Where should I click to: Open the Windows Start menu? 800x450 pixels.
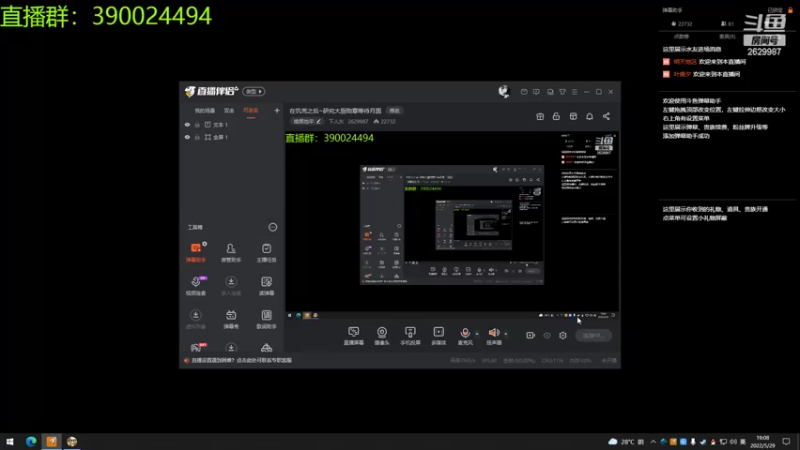[10, 441]
